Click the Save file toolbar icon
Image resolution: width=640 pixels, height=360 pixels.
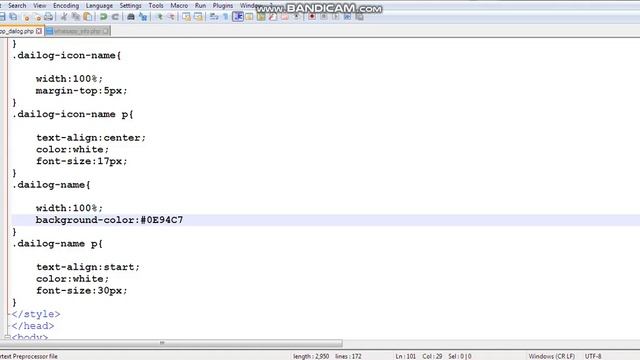click(x=2, y=17)
